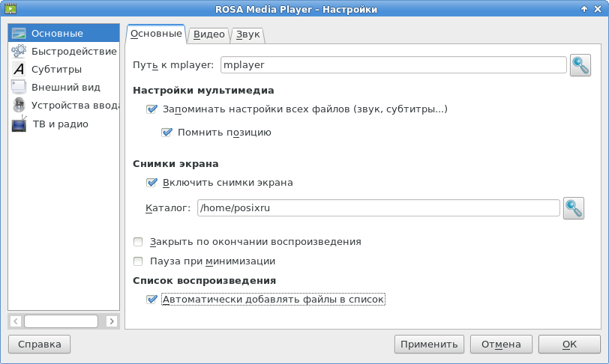609x364 pixels.
Task: Browse for the mplayer path with the magnifier button
Action: 580,65
